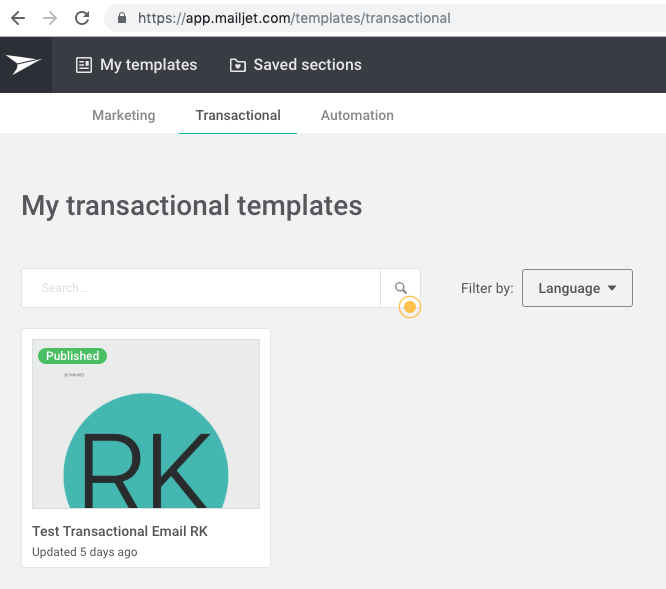Go to Saved sections in top navigation

click(x=307, y=65)
